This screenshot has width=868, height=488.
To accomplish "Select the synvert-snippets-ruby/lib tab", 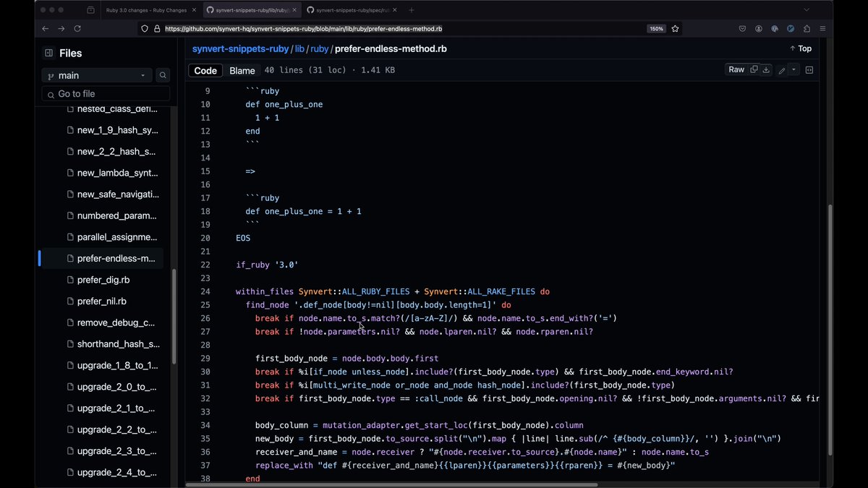I will tap(252, 10).
